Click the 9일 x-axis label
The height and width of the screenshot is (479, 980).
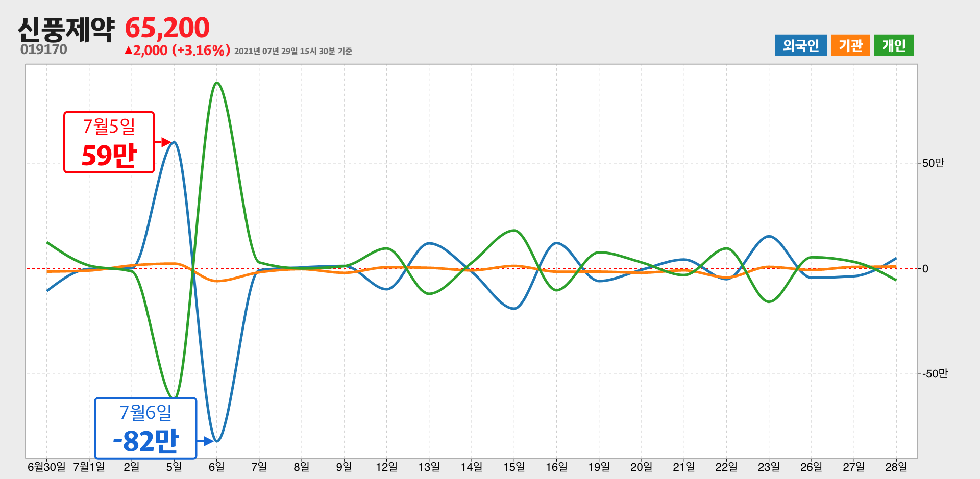(x=344, y=467)
